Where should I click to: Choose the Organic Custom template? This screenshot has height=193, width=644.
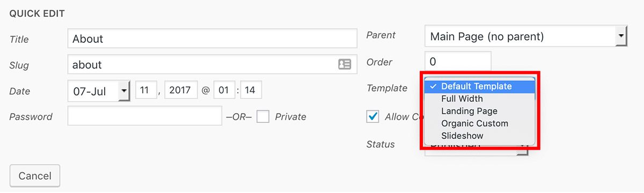coord(474,123)
